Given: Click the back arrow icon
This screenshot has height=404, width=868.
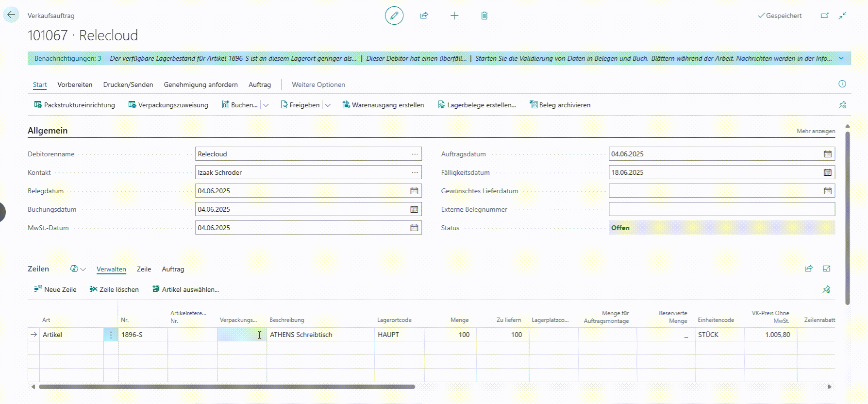Looking at the screenshot, I should tap(11, 15).
